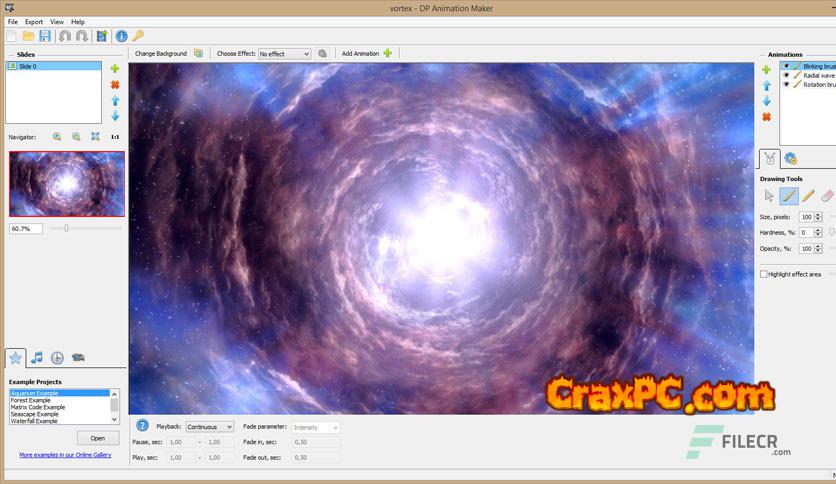The width and height of the screenshot is (836, 484).
Task: Click the navigator zoom slider
Action: pyautogui.click(x=66, y=228)
